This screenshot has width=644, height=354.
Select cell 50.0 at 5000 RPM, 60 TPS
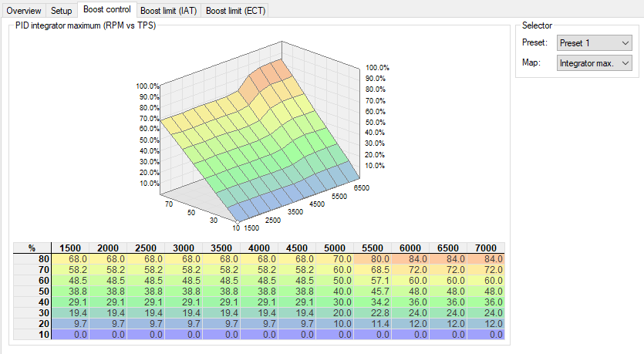(x=335, y=281)
